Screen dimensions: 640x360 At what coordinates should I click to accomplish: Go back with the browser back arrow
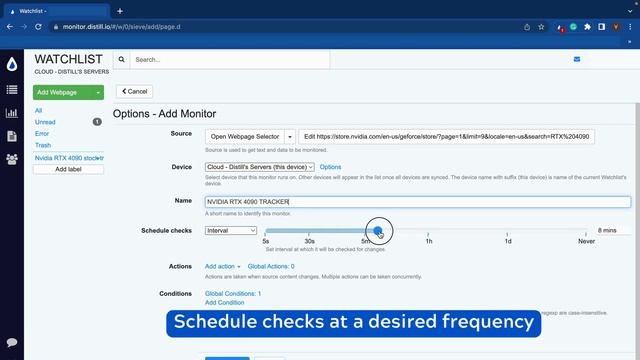click(x=10, y=27)
